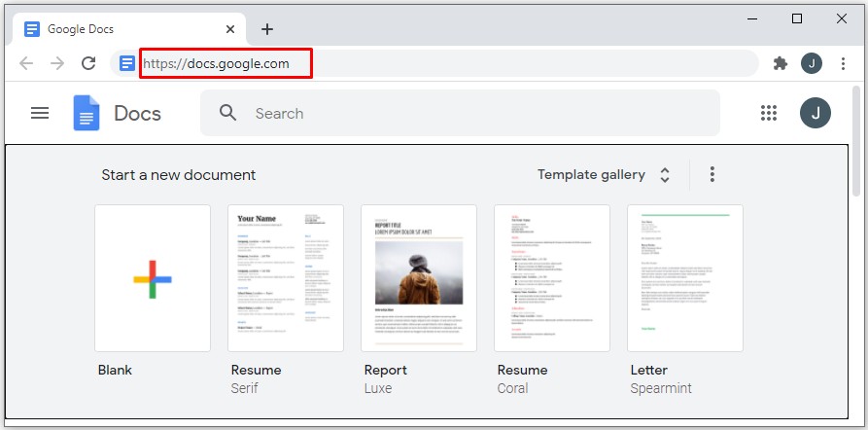Choose the Resume Serif template
Image resolution: width=868 pixels, height=430 pixels.
[286, 278]
